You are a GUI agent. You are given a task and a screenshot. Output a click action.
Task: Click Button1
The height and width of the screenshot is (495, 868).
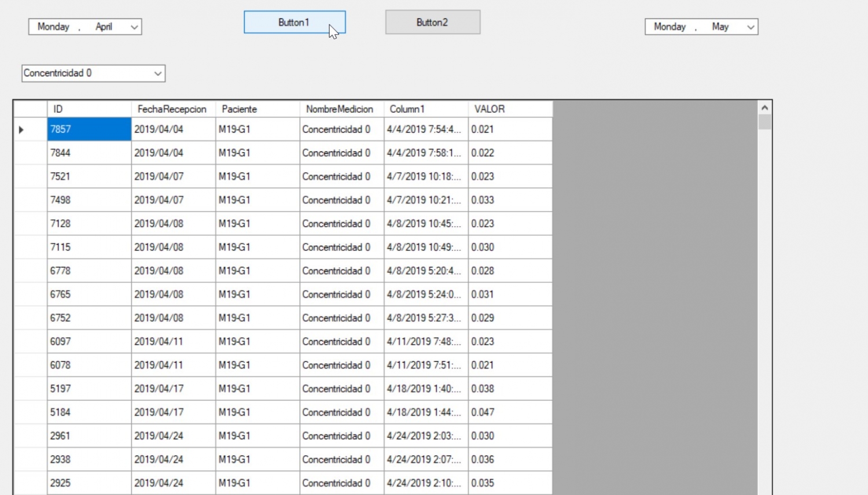(x=295, y=22)
